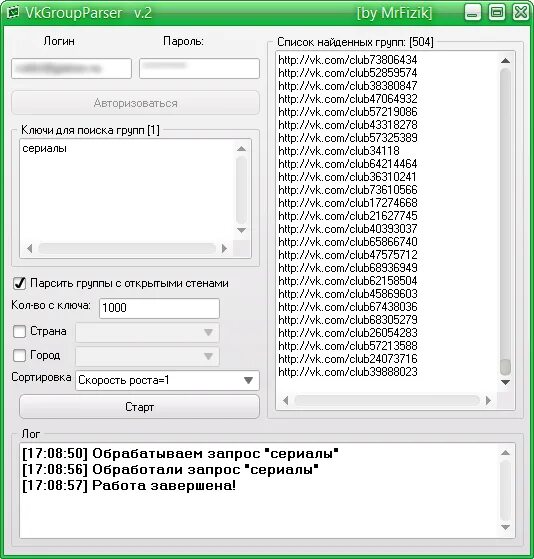Select http://vk.com/club38380847 in list

(348, 86)
